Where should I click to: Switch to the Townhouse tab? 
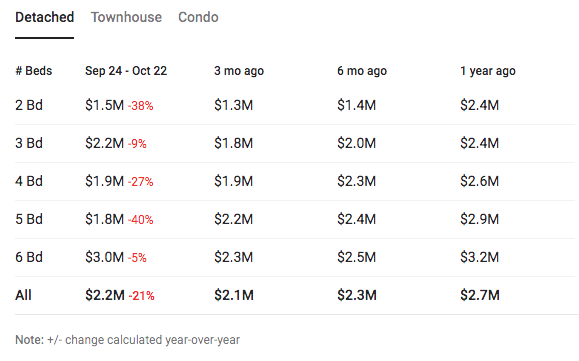click(x=126, y=17)
